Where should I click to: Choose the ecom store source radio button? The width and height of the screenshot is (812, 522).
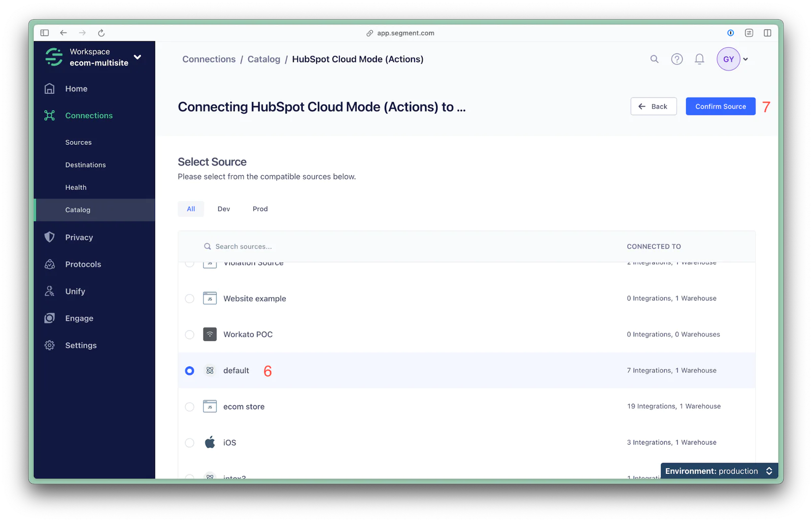point(190,407)
